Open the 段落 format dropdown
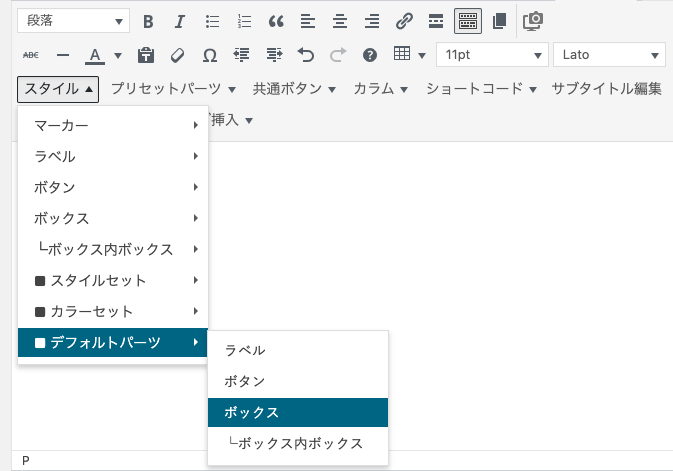The image size is (673, 471). coord(73,21)
